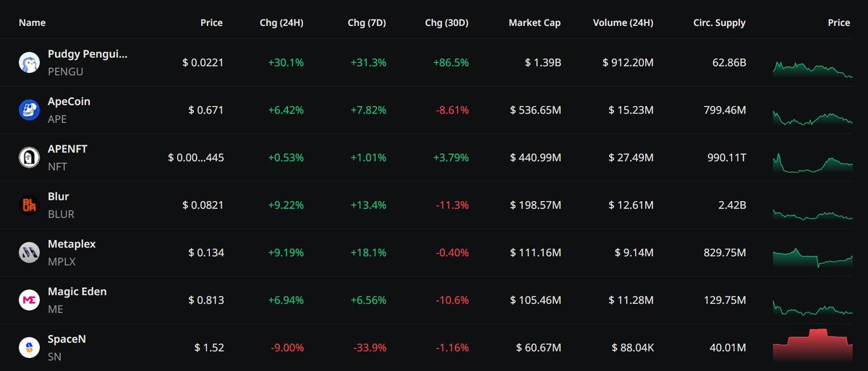Screen dimensions: 868x371
Task: Click the Magic Eden logo icon
Action: [28, 300]
